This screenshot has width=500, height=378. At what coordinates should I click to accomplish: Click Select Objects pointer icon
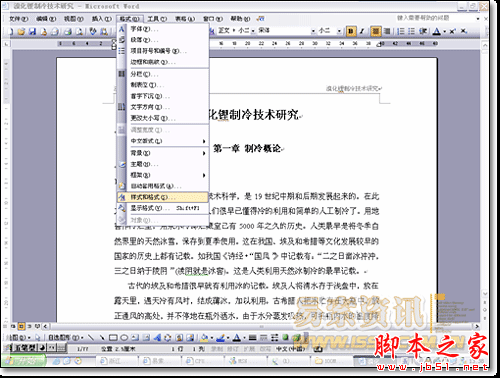pyautogui.click(x=38, y=338)
